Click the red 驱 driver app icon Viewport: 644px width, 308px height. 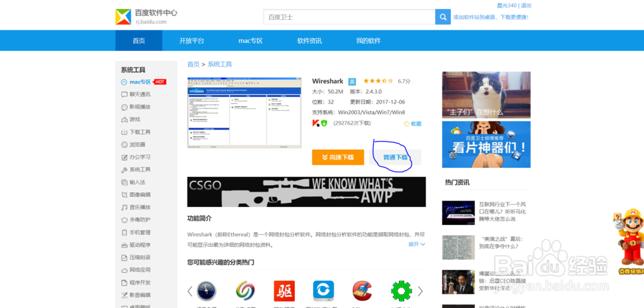click(x=284, y=291)
